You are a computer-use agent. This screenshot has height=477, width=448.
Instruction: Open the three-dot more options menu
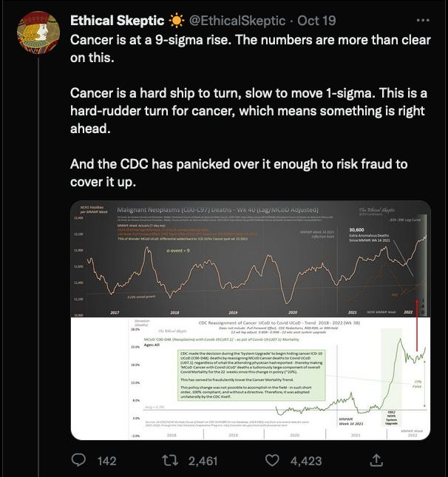425,17
